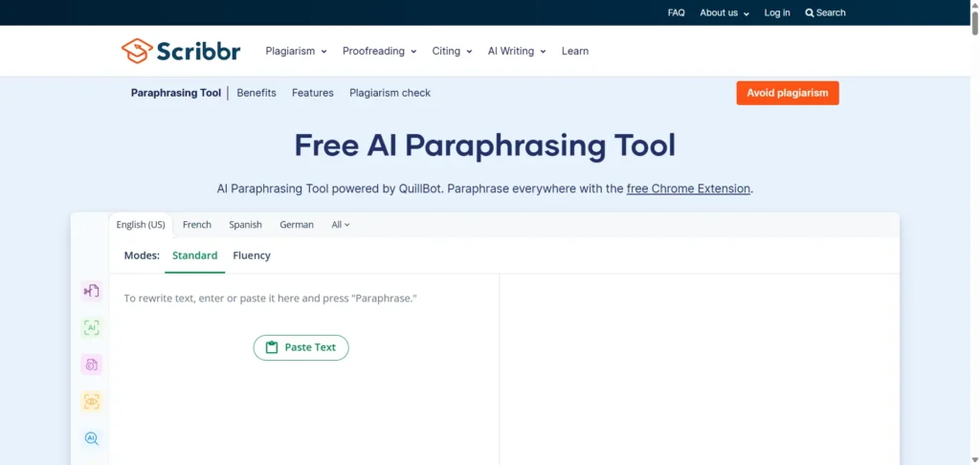Click the blue AI magnifier sidebar icon
Viewport: 980px width, 465px height.
[x=92, y=438]
